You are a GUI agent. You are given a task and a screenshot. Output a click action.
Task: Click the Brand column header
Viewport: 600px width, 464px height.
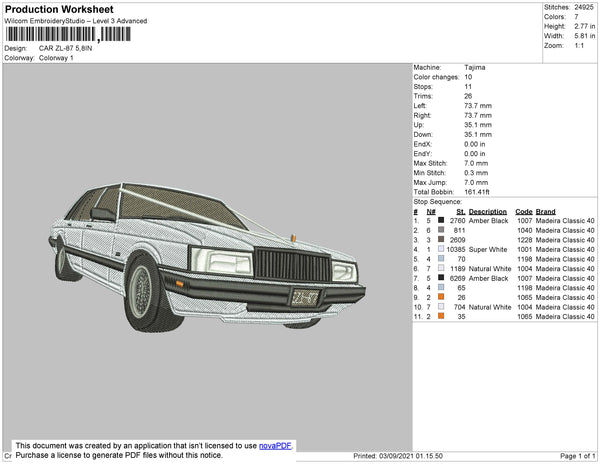coord(545,212)
